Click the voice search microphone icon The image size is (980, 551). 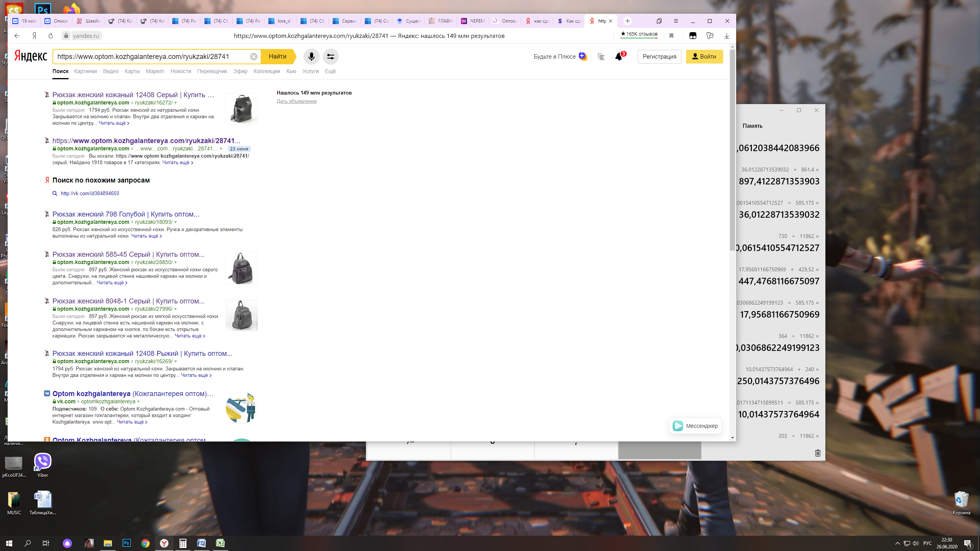point(311,57)
